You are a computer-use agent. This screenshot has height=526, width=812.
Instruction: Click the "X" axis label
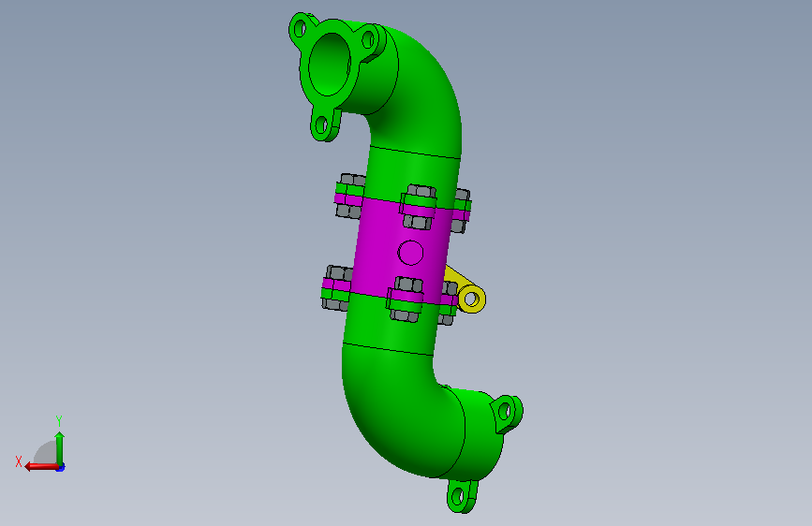(x=19, y=461)
